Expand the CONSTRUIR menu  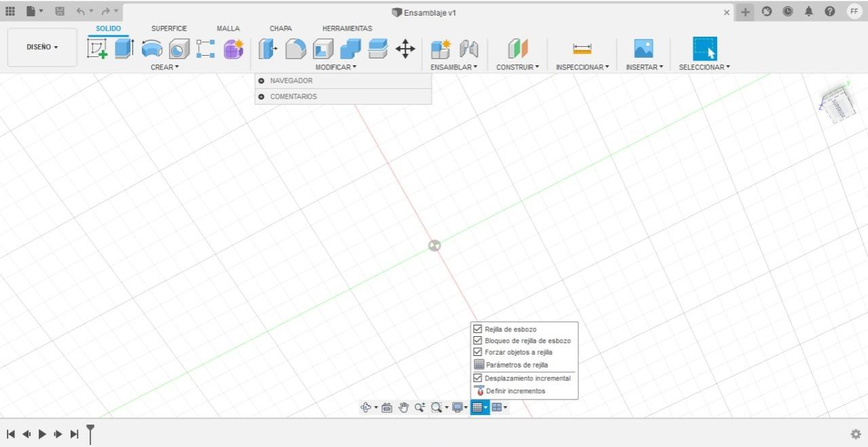pos(518,67)
